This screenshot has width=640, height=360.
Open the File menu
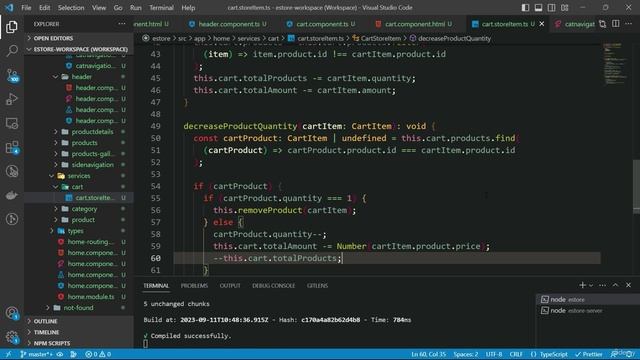(26, 8)
